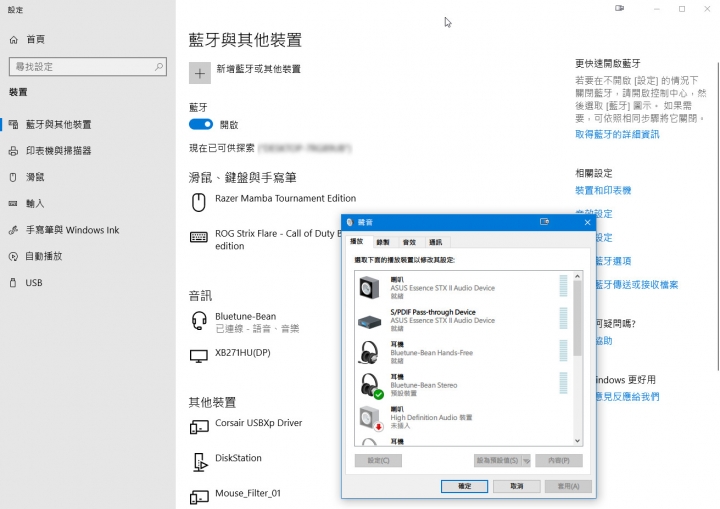This screenshot has width=720, height=509.
Task: Select XB271HU(DP) device name
Action: click(x=243, y=353)
